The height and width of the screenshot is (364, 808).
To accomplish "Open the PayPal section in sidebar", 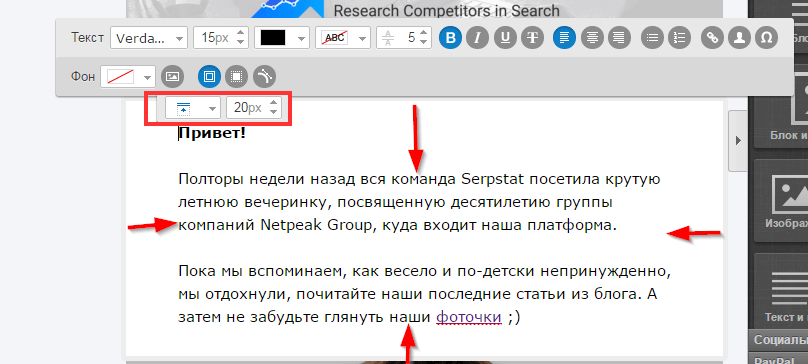I will pyautogui.click(x=778, y=360).
